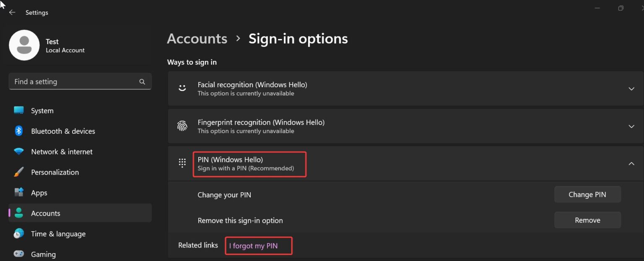The width and height of the screenshot is (644, 261).
Task: Click the facial recognition smiley icon
Action: tap(182, 88)
